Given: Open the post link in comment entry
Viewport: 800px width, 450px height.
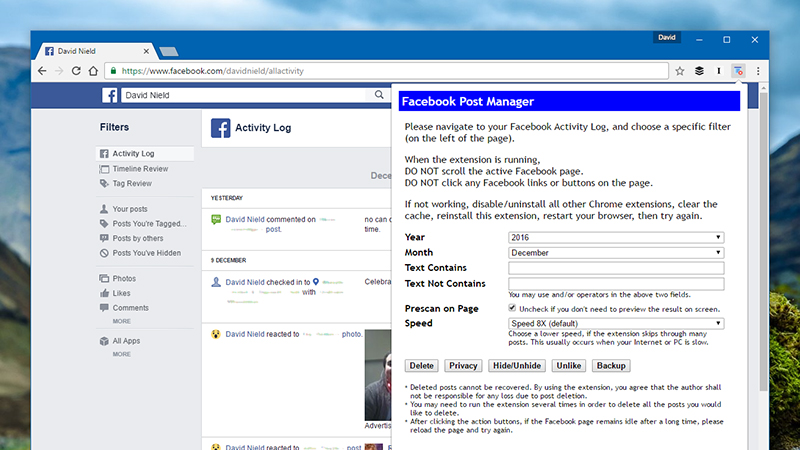Looking at the screenshot, I should 273,230.
